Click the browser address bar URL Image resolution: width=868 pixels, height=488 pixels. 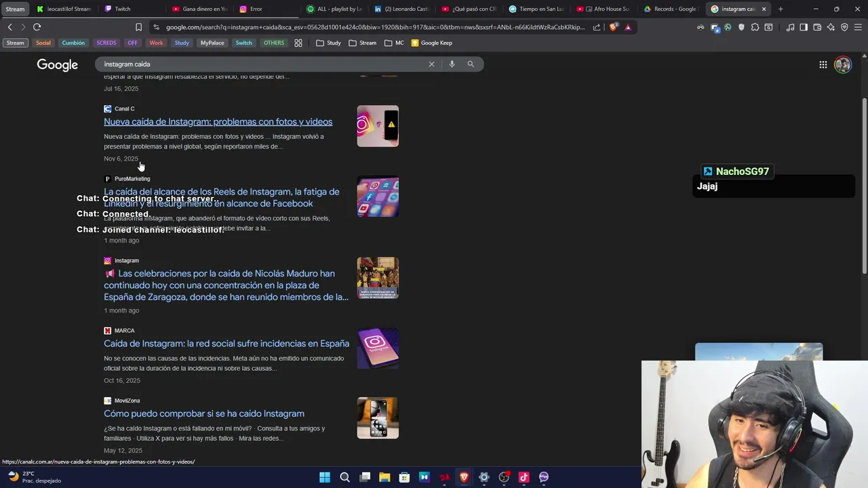(x=376, y=27)
